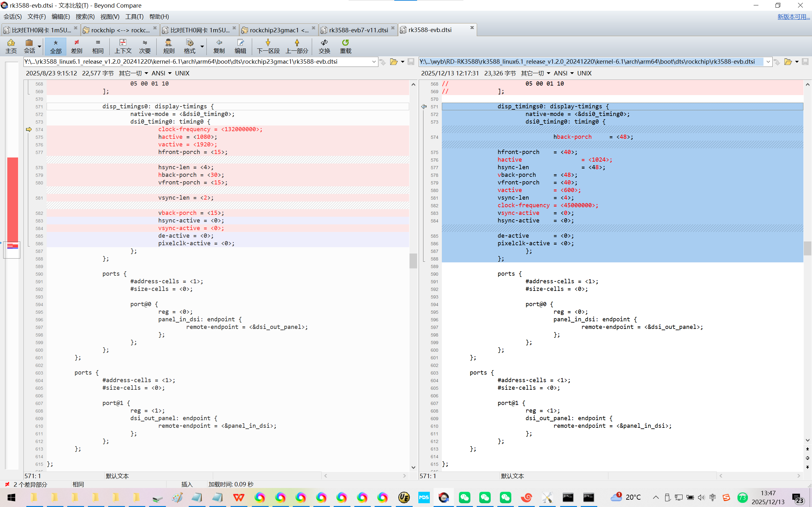The width and height of the screenshot is (812, 507).
Task: Switch to the rk3588-evb7-v11.dtsi tab
Action: [x=358, y=30]
